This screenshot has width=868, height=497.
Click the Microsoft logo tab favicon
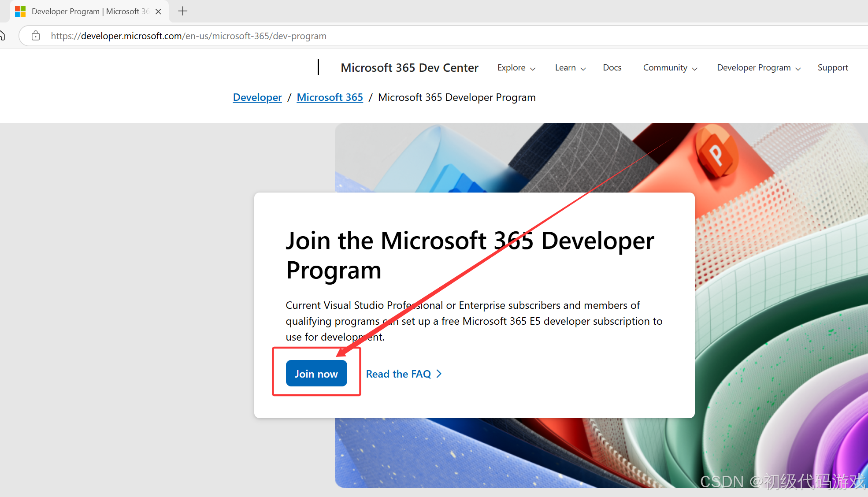tap(20, 11)
